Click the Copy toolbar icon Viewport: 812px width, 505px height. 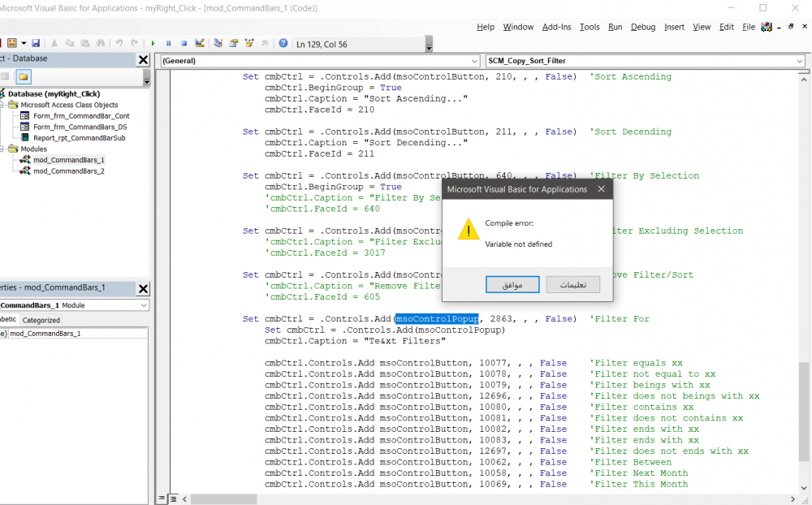tap(69, 44)
